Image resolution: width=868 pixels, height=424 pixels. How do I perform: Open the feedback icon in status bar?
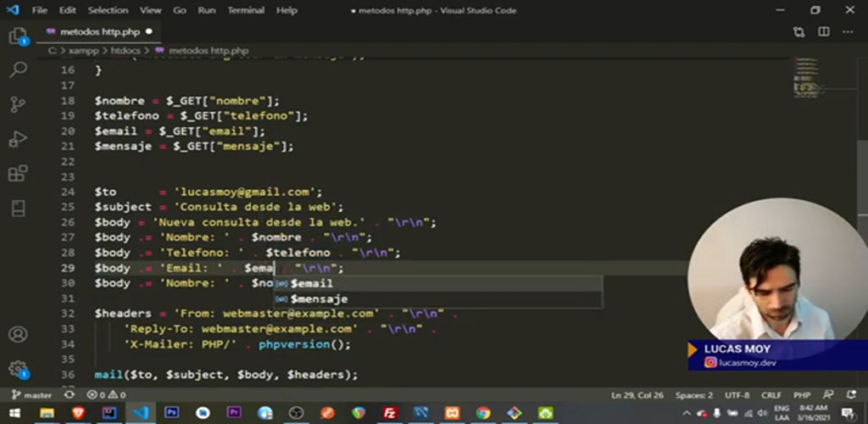click(x=828, y=394)
